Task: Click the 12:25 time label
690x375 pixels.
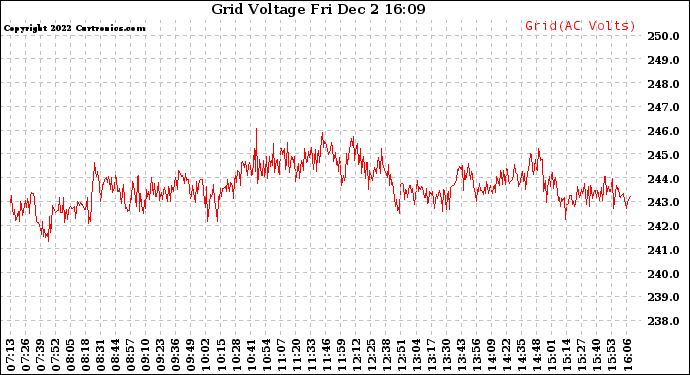Action: 370,355
